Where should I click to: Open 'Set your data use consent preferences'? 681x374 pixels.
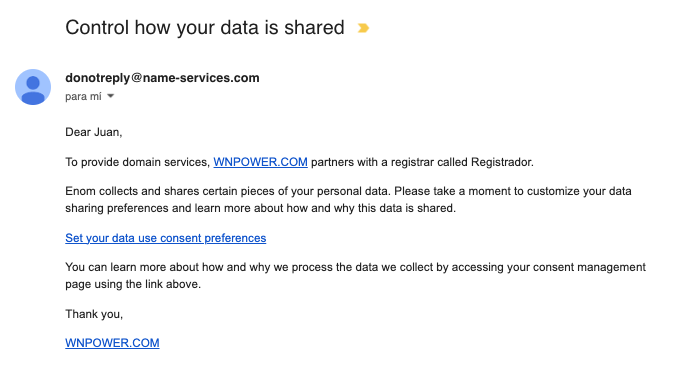click(165, 238)
